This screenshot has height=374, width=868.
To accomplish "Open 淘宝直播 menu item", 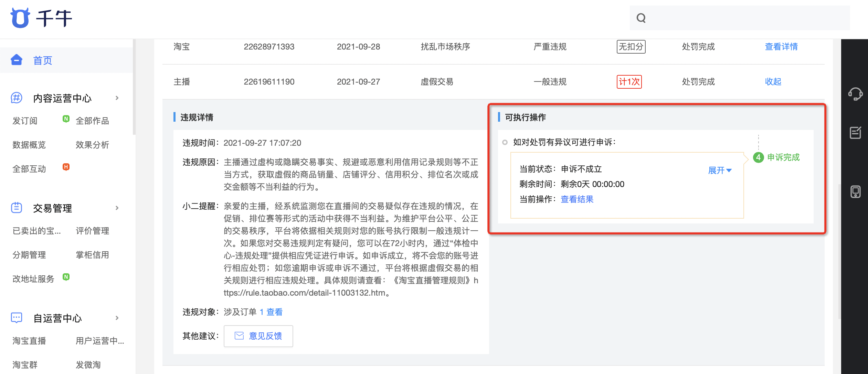I will (29, 341).
